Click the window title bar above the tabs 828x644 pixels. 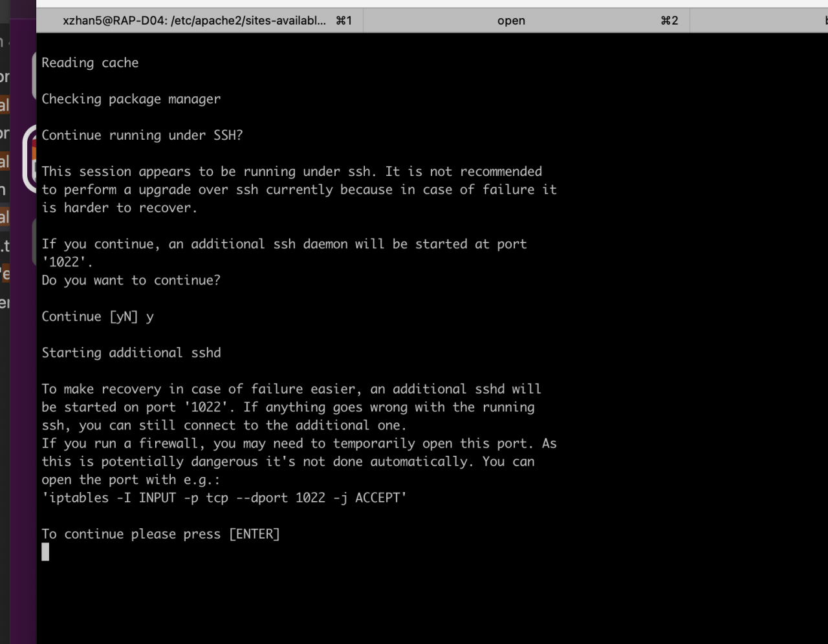(x=414, y=4)
